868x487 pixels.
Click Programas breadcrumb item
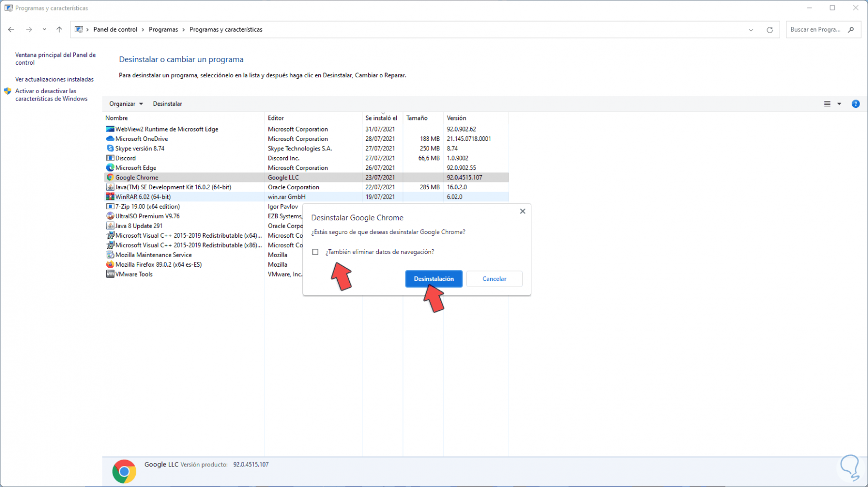[164, 29]
